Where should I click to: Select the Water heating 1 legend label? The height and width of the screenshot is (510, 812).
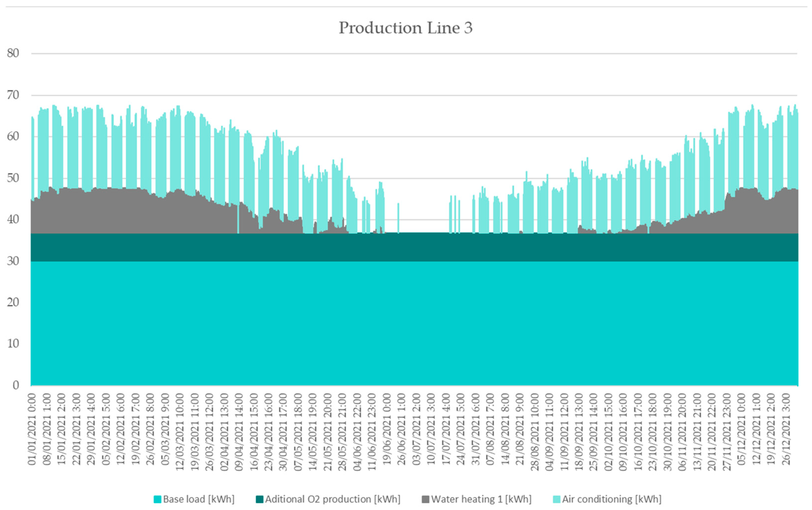pyautogui.click(x=481, y=500)
